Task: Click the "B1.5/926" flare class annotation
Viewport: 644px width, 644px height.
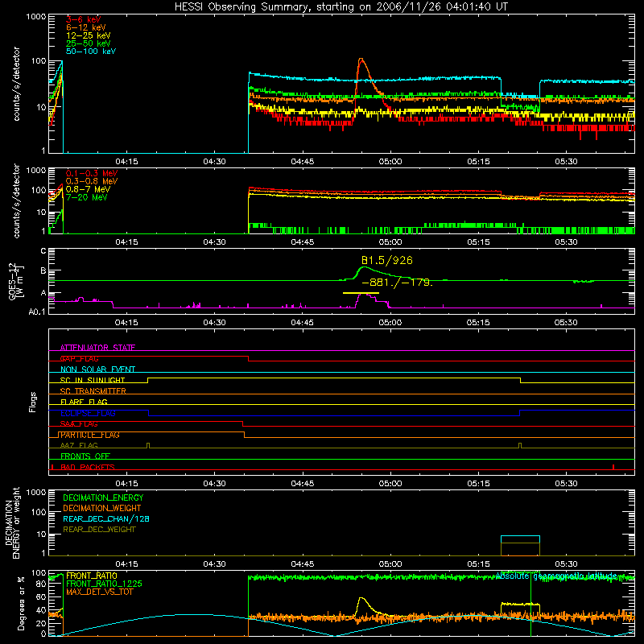Action: pos(387,260)
